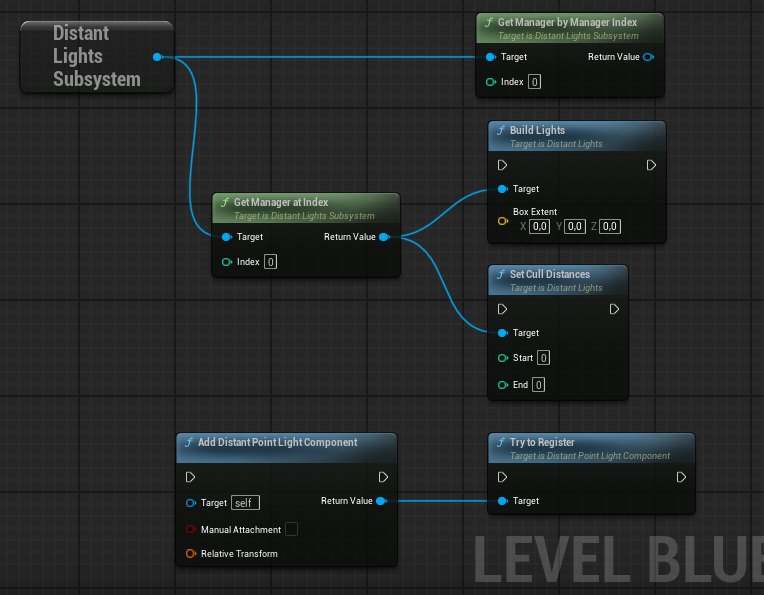Click Build Lights output execution pin
The height and width of the screenshot is (595, 764).
click(651, 165)
